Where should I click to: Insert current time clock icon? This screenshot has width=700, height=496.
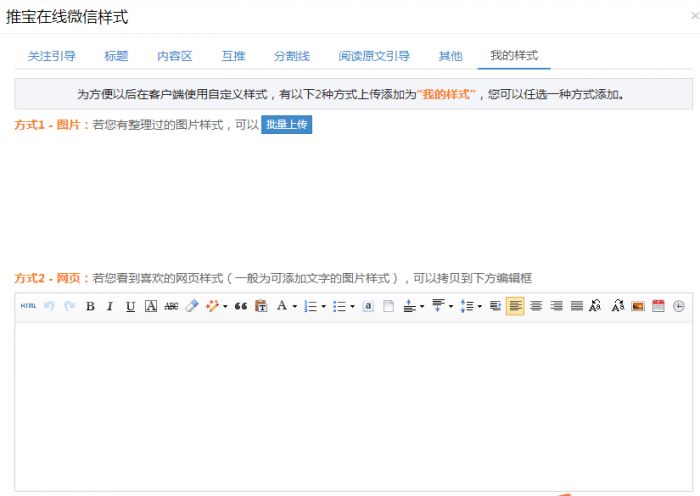(x=679, y=306)
